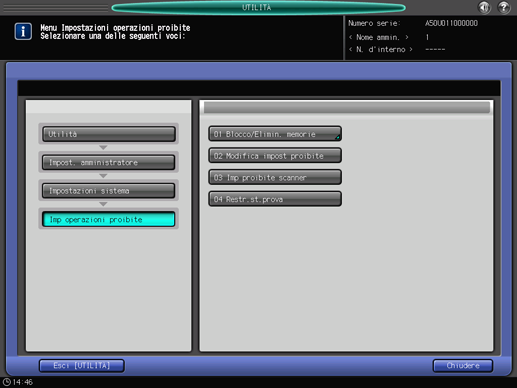Image resolution: width=517 pixels, height=388 pixels.
Task: Open 01 Blocco/Elimin. memorie
Action: (275, 134)
